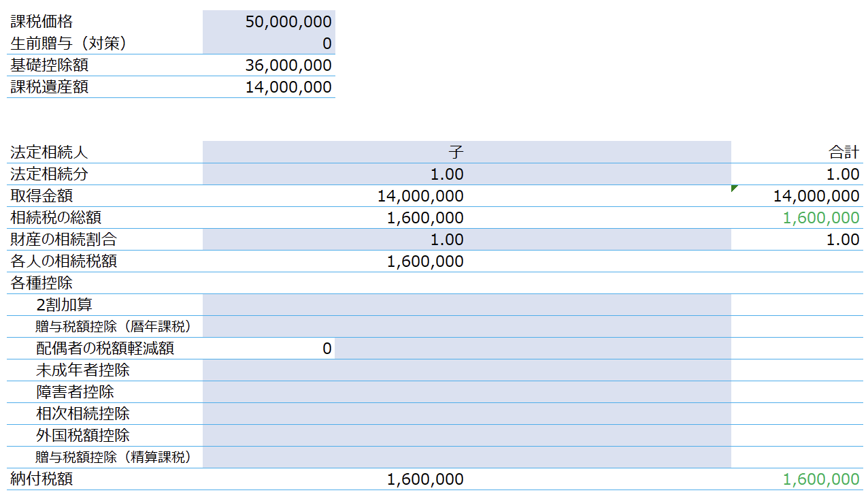
Task: Click the 財産の相続割合 input cell
Action: coord(467,240)
